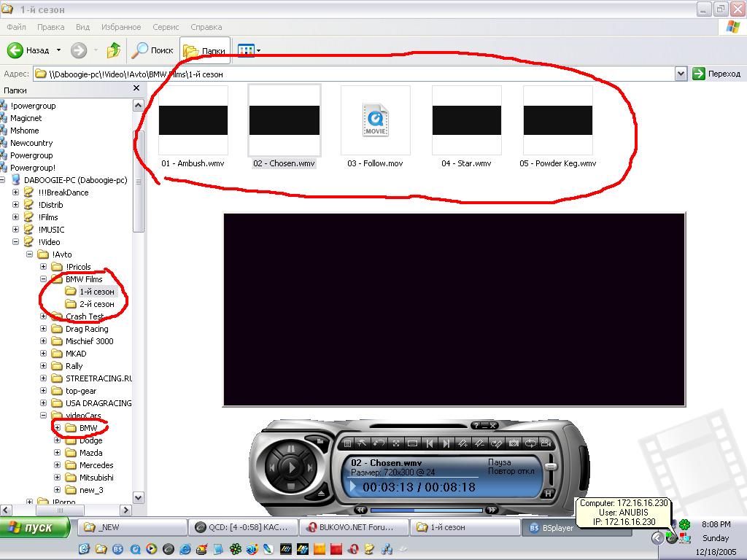Click the Переход go button
The width and height of the screenshot is (747, 560).
point(716,74)
